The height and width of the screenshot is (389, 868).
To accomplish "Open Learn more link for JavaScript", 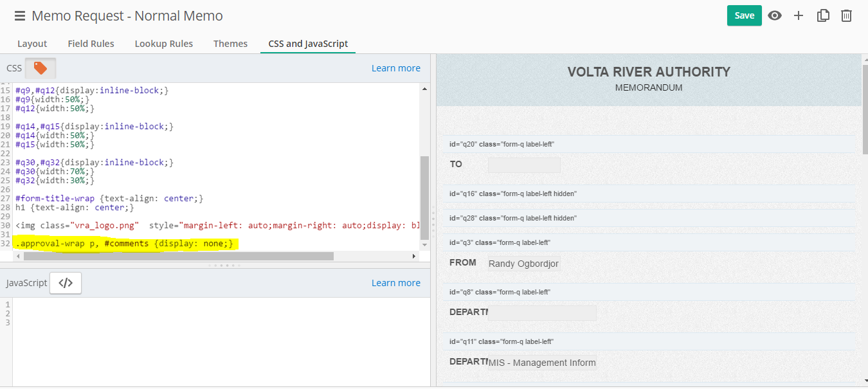I will coord(395,283).
